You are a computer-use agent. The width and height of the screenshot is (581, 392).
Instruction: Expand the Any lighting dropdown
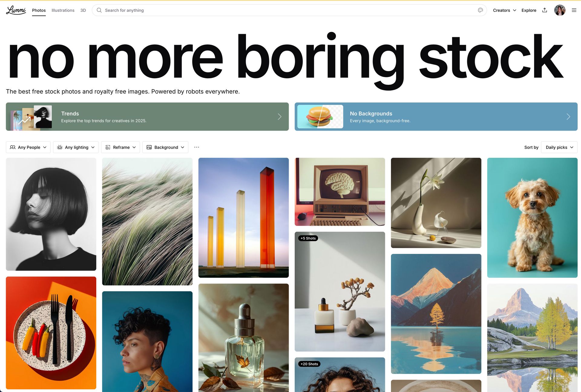(76, 147)
